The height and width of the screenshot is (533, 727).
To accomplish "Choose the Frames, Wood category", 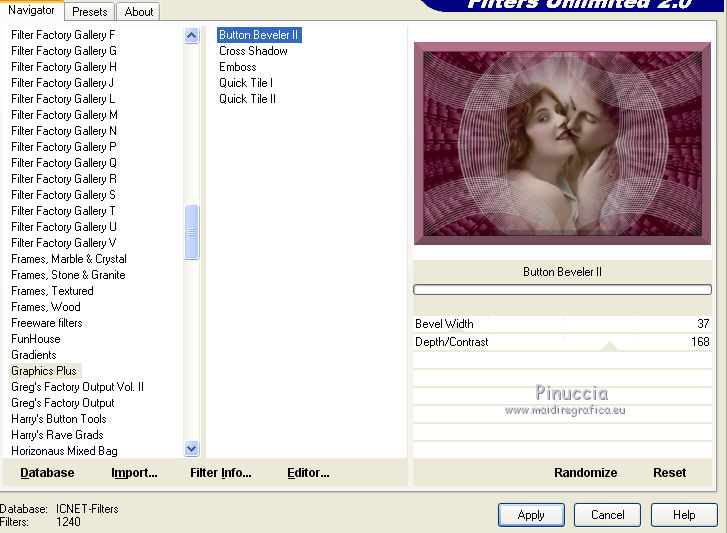I will click(46, 307).
